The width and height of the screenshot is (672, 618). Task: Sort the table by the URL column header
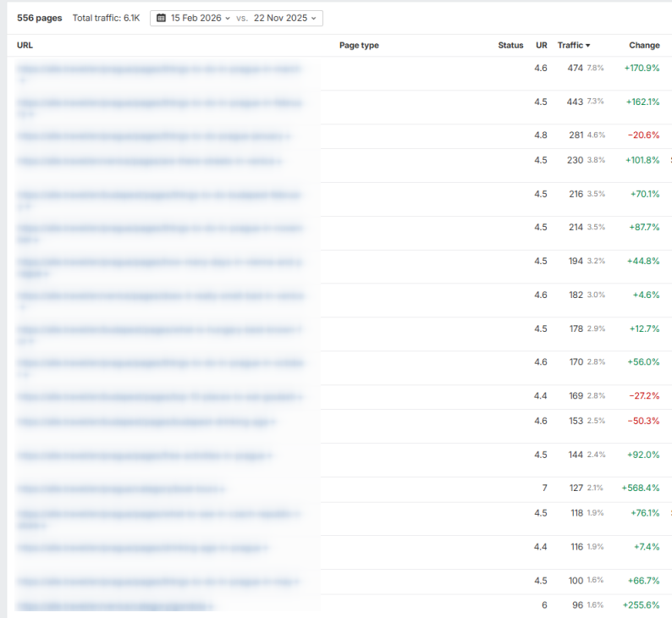pyautogui.click(x=25, y=46)
